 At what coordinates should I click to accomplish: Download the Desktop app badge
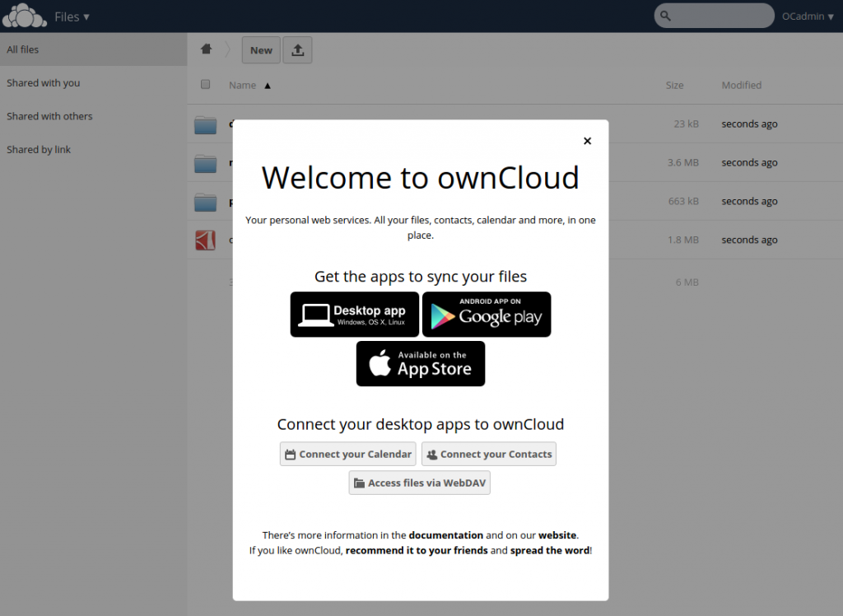tap(354, 315)
